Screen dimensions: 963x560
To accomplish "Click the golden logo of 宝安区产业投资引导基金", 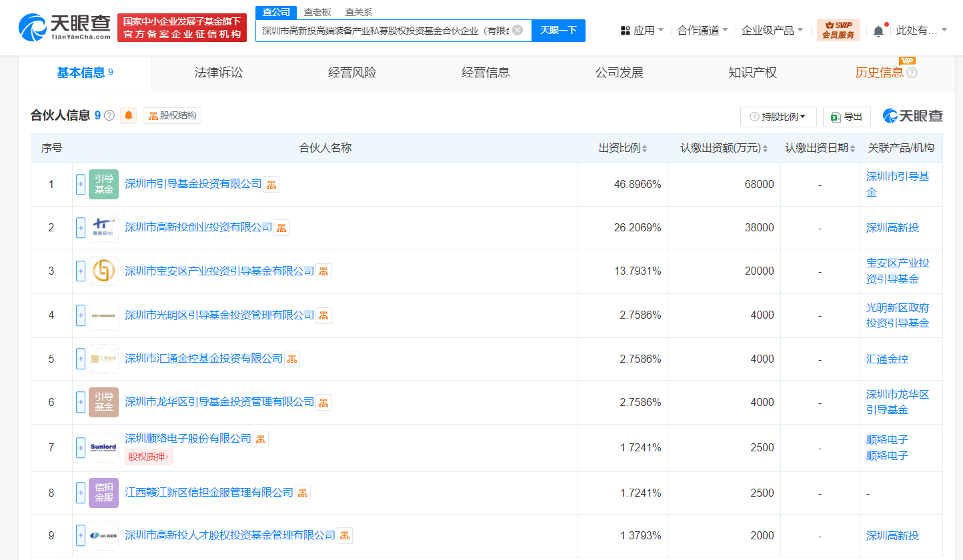I will [x=103, y=271].
